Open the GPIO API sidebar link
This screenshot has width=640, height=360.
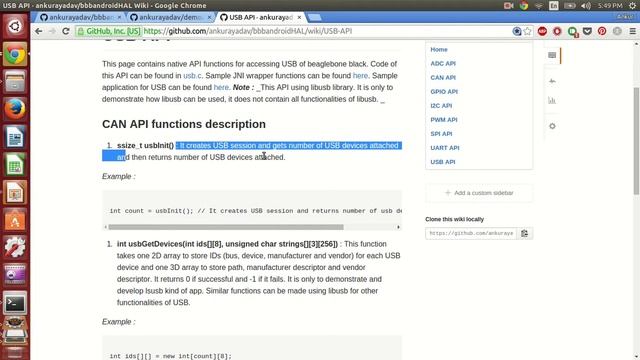click(444, 92)
